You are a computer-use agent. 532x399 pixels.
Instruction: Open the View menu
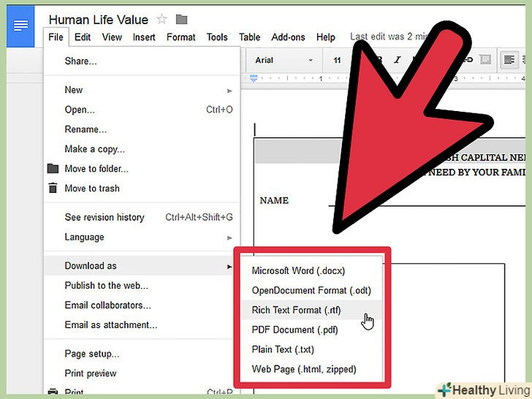point(112,37)
